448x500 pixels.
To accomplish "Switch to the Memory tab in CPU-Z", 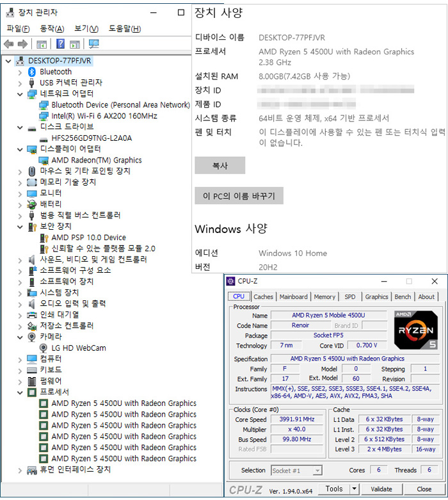I will click(x=324, y=296).
